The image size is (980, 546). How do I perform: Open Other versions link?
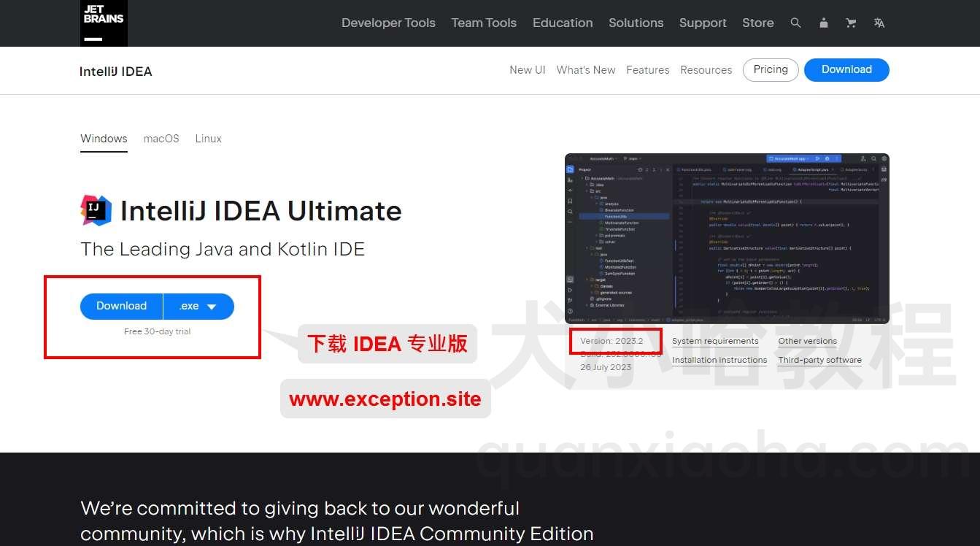808,341
